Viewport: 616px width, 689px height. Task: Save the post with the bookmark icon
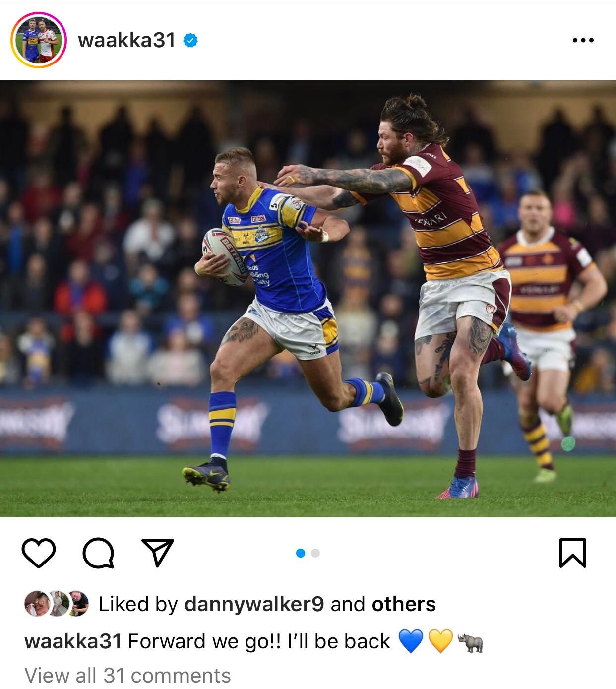point(573,553)
